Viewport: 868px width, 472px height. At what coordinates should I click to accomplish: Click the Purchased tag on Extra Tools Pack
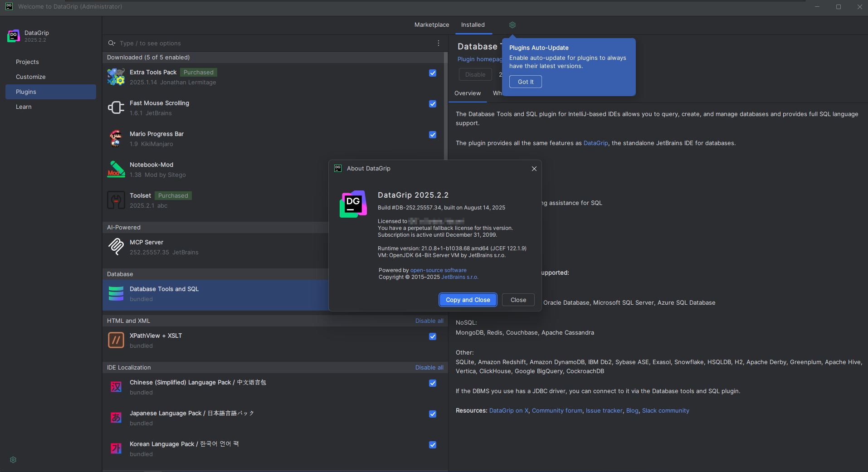198,72
